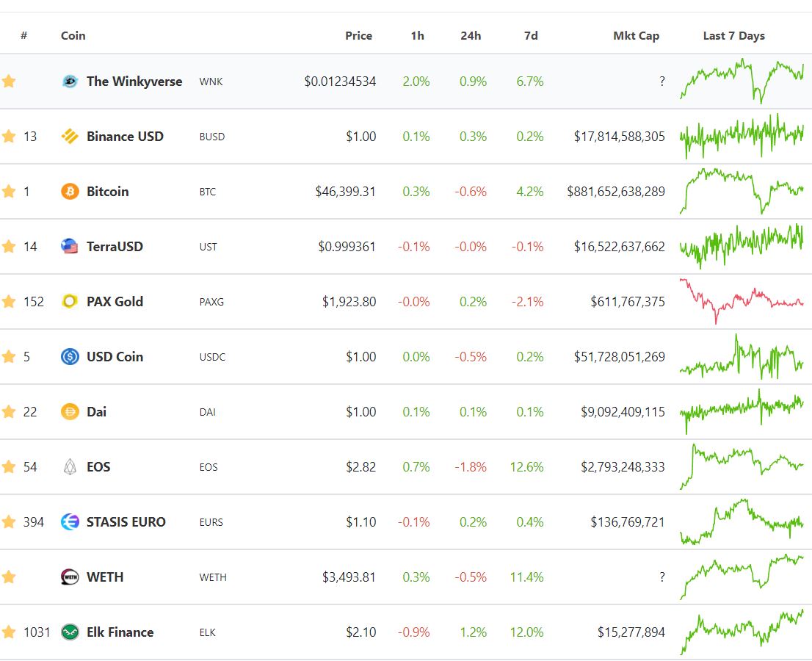Select the BTC ticker symbol

208,192
